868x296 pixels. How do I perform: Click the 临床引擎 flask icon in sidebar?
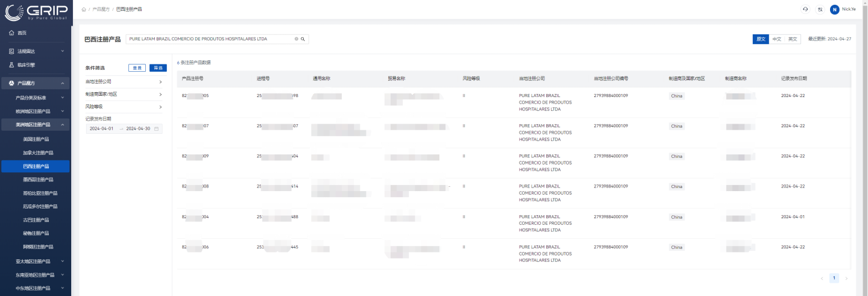(x=11, y=65)
